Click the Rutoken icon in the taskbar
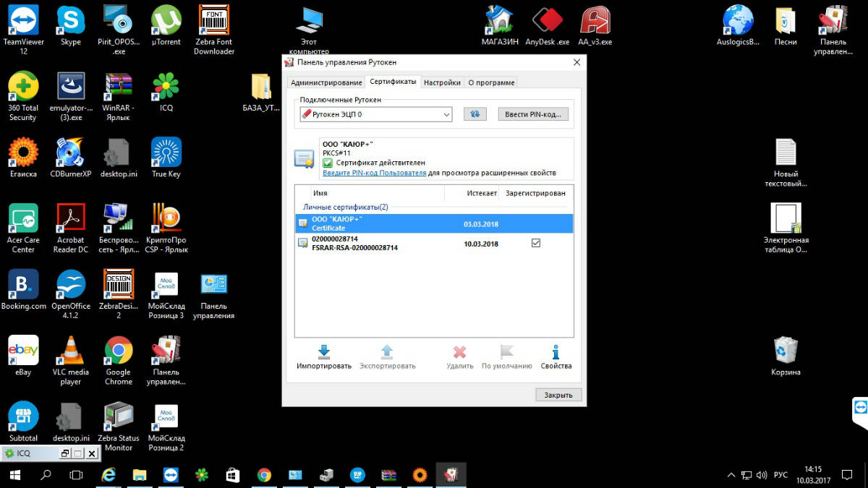 pos(451,474)
